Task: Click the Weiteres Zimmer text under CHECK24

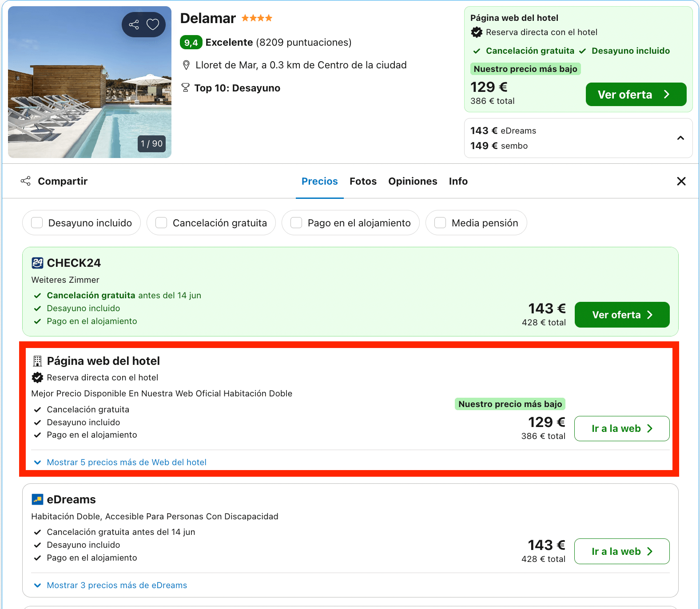Action: tap(65, 280)
